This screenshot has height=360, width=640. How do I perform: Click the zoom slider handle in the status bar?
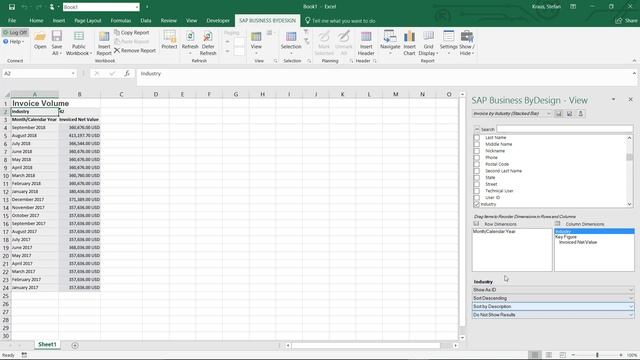click(597, 355)
